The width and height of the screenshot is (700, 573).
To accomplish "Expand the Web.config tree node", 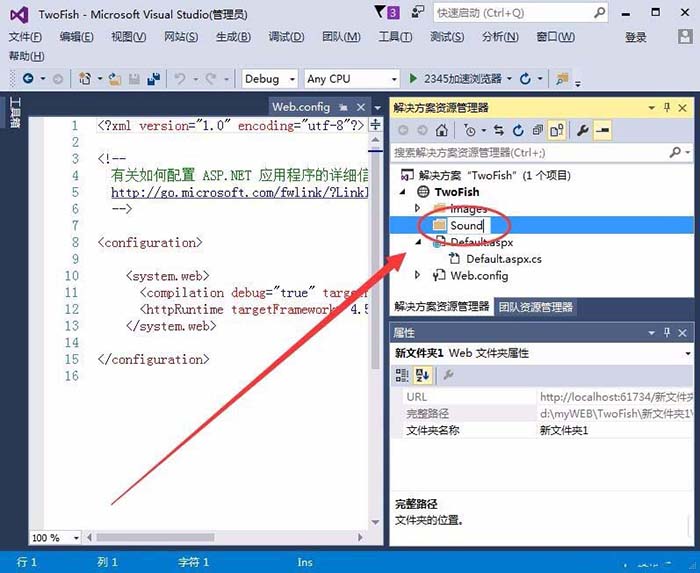I will 417,275.
